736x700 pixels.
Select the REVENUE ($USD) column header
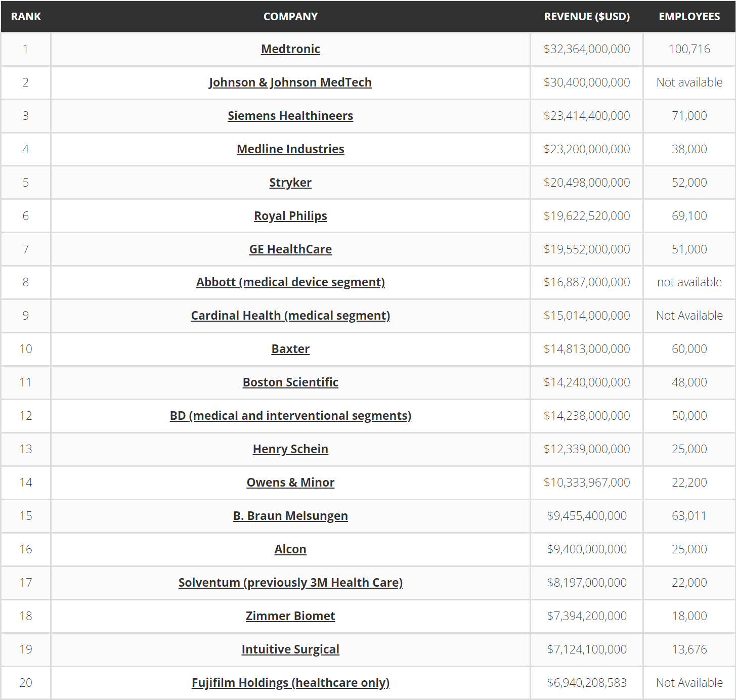(587, 17)
